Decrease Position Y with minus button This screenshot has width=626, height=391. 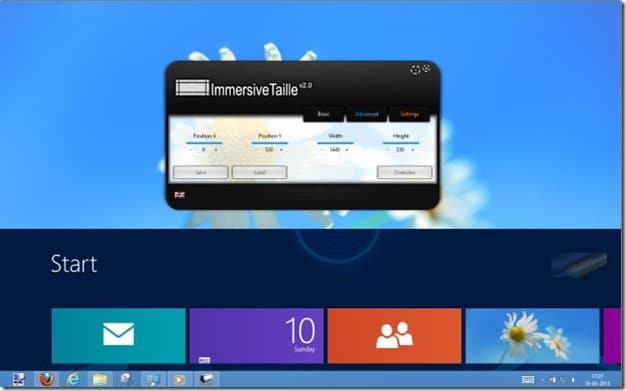click(256, 150)
